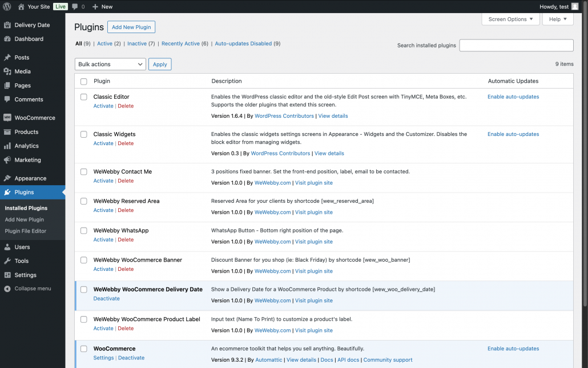The image size is (588, 368).
Task: Check the Classic Editor plugin checkbox
Action: tap(84, 97)
